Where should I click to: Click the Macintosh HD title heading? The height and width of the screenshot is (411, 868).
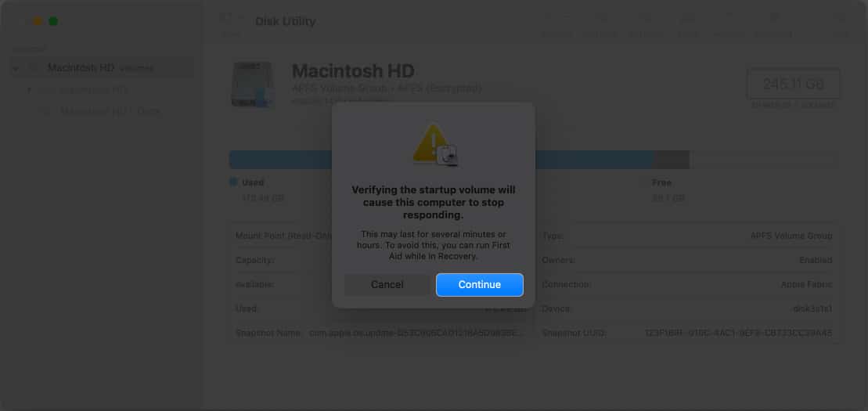pyautogui.click(x=353, y=71)
